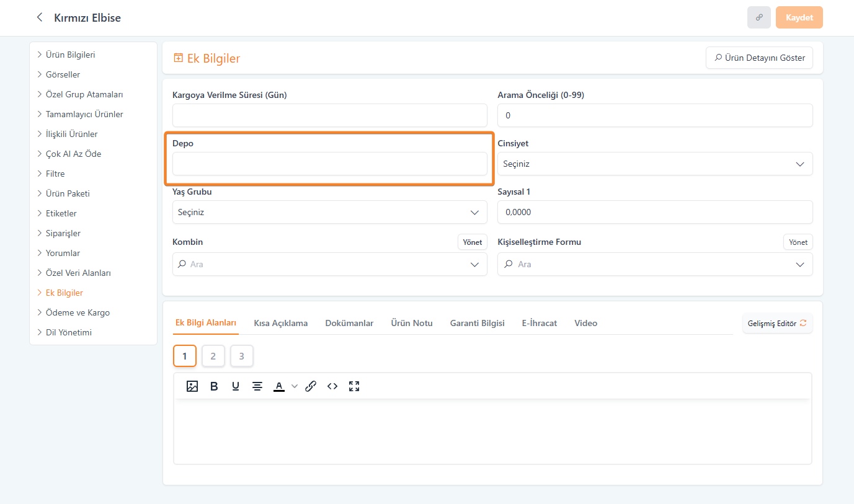Open text alignment options in editor
The width and height of the screenshot is (854, 504).
[x=257, y=386]
